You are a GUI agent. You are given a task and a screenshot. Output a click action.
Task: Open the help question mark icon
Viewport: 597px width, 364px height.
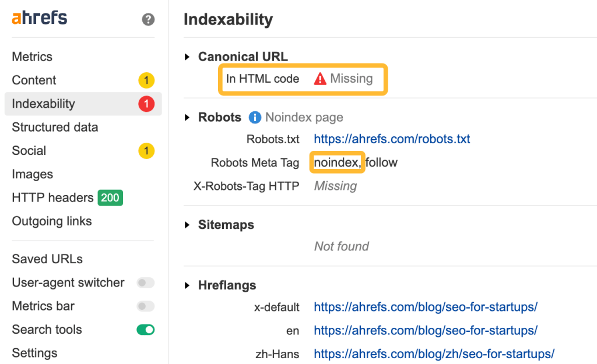point(148,19)
